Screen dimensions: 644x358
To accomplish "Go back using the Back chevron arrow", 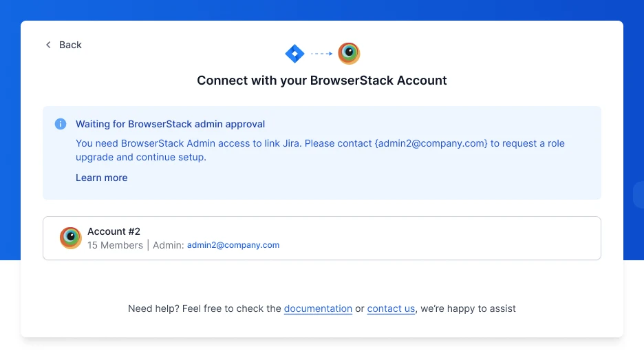I will (x=48, y=45).
